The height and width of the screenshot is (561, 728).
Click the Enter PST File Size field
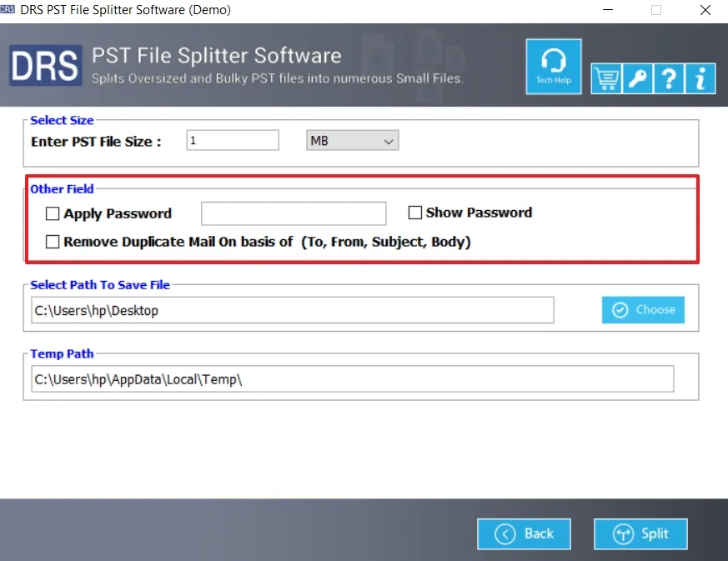pos(233,141)
